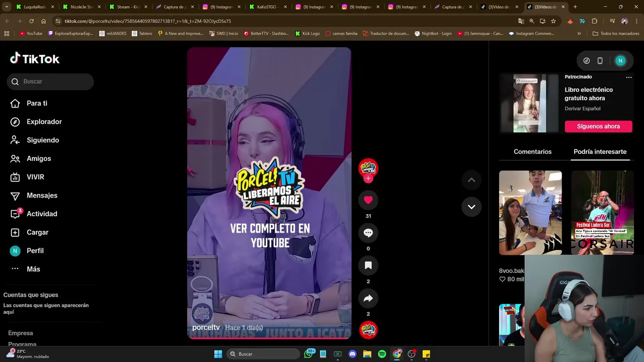Open browser extensions puzzle icon
The image size is (644, 362).
(595, 21)
